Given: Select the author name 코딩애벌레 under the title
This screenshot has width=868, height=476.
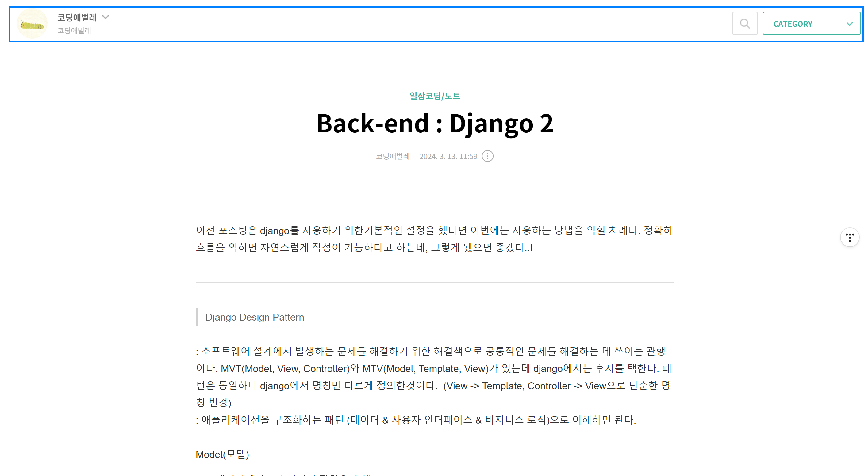Looking at the screenshot, I should click(393, 156).
